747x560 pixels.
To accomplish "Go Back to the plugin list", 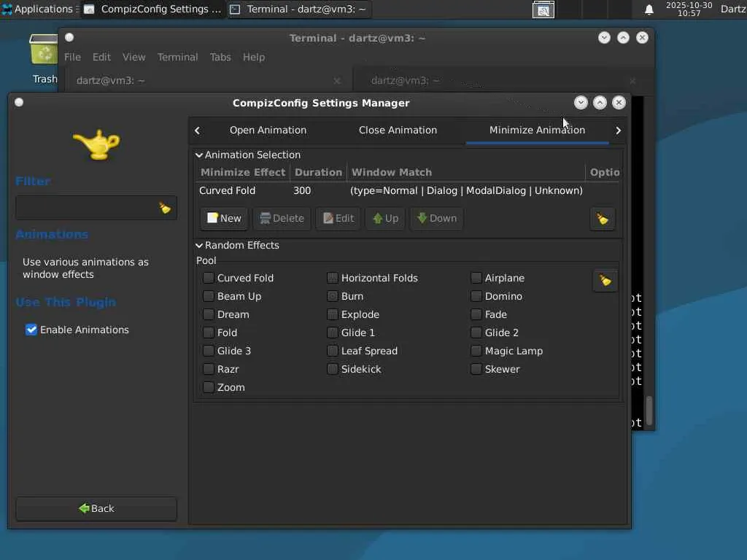I will (96, 508).
